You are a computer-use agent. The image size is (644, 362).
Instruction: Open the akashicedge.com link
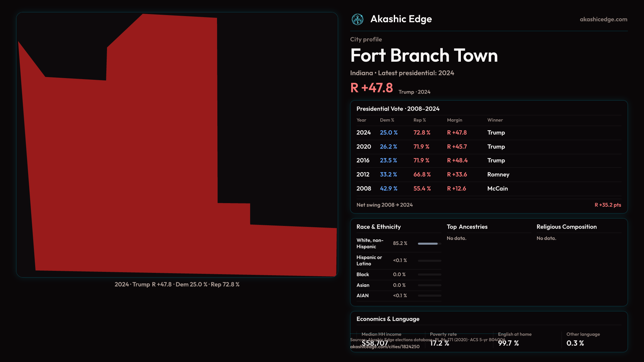click(603, 19)
